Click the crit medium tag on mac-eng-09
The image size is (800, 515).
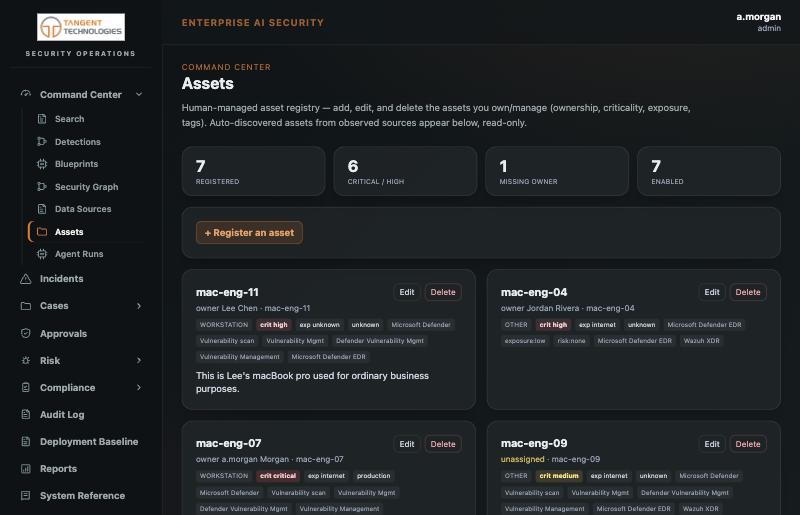pos(559,476)
